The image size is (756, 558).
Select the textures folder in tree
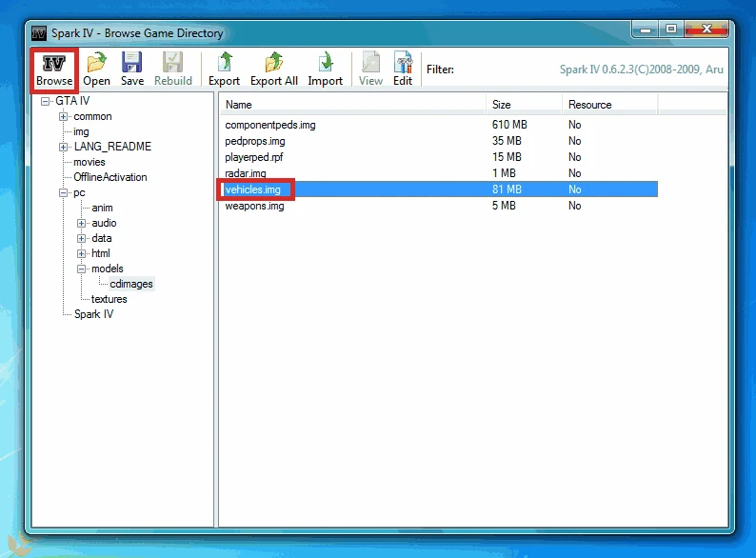click(109, 299)
